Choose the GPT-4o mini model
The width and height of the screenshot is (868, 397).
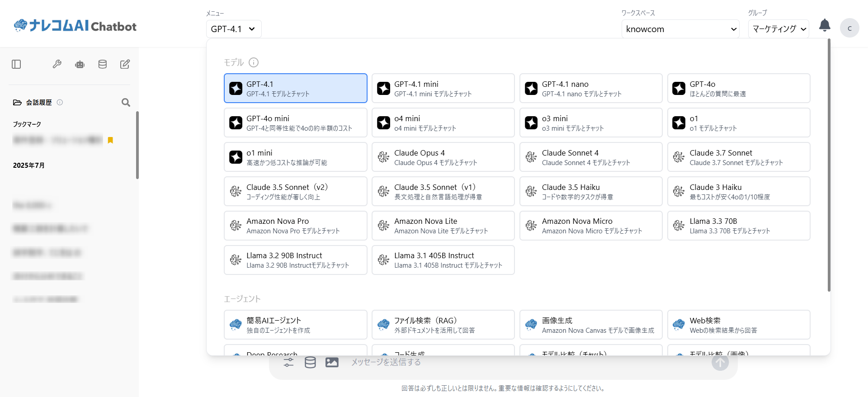point(296,123)
